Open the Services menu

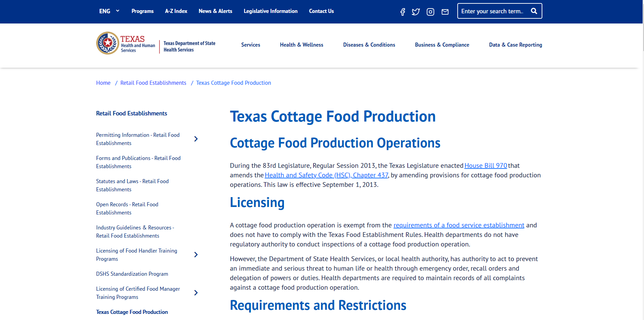point(251,45)
